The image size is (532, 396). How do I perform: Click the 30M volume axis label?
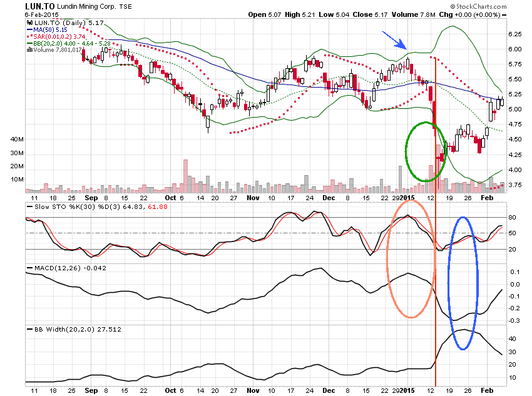pos(17,153)
